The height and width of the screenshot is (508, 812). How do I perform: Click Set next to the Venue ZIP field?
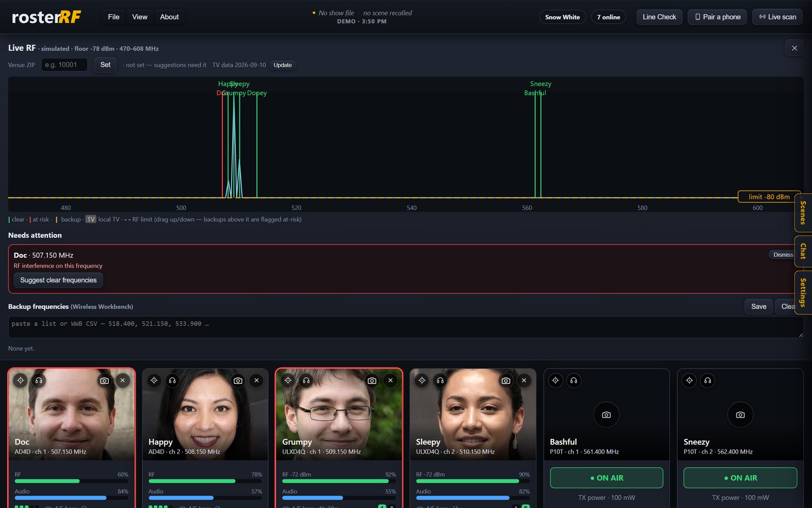(105, 65)
